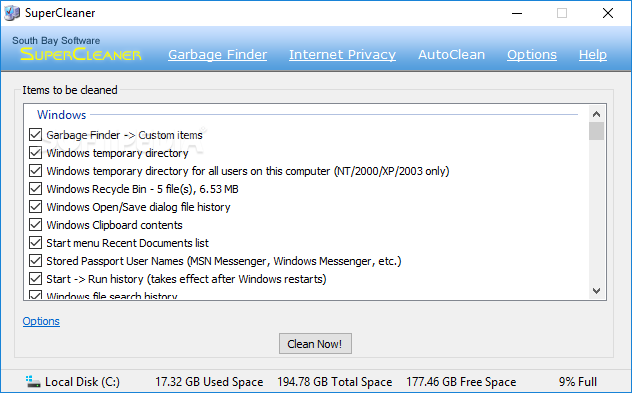Switch to AutoClean tab
The height and width of the screenshot is (393, 632).
tap(451, 54)
